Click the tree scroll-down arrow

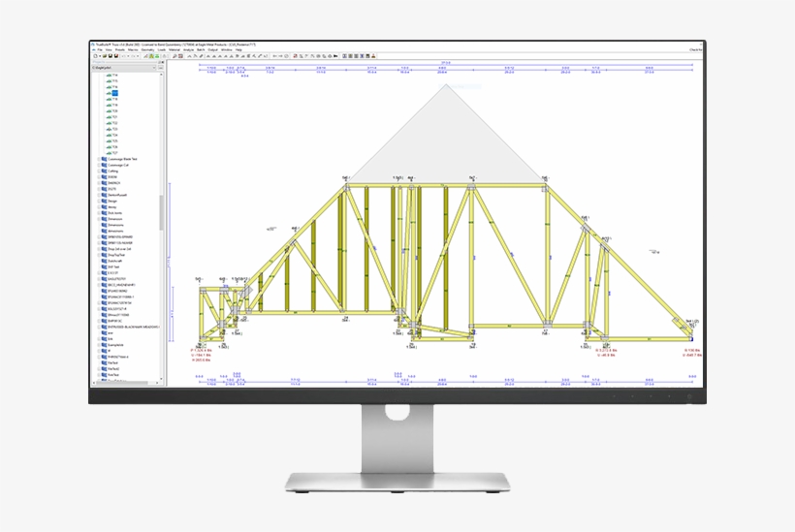coord(161,379)
